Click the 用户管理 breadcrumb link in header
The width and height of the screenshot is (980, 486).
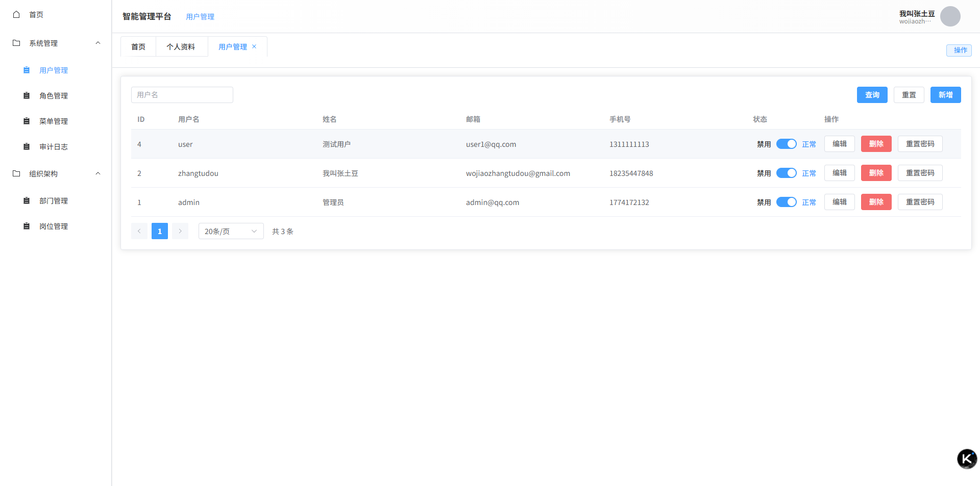200,17
